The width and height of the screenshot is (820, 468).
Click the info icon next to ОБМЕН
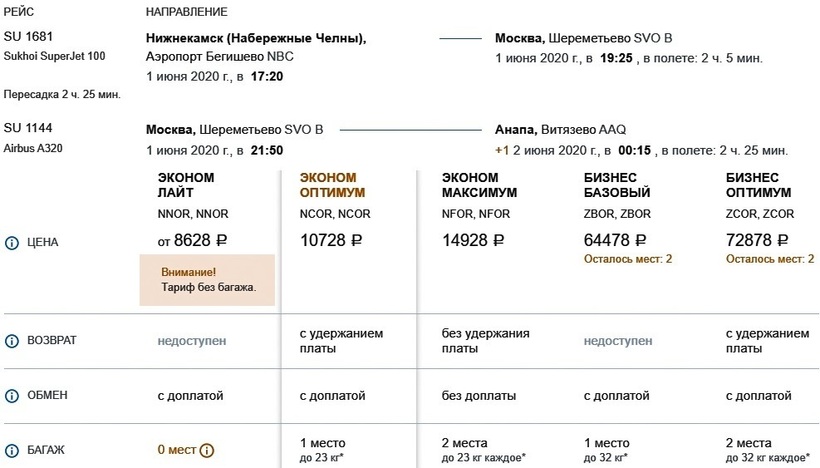click(12, 395)
